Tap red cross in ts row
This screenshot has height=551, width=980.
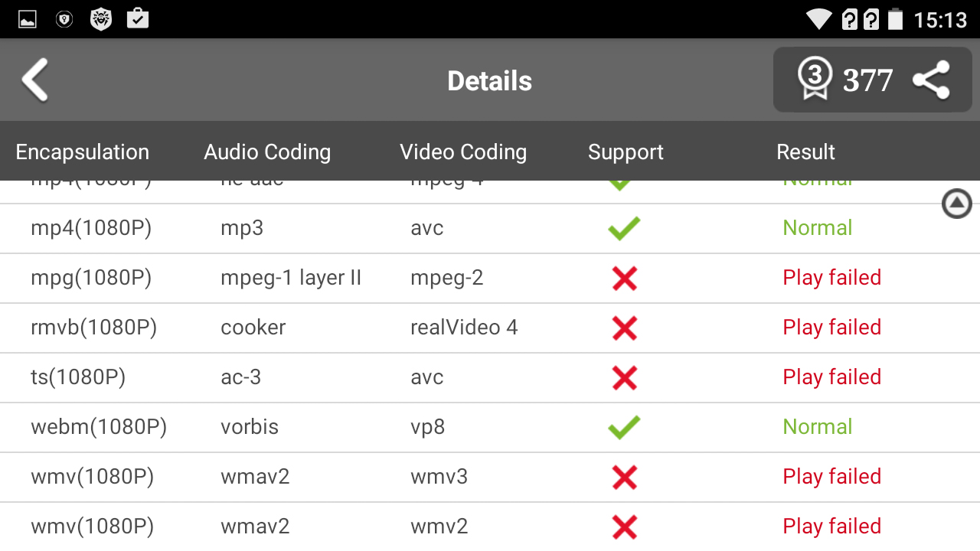(x=625, y=377)
